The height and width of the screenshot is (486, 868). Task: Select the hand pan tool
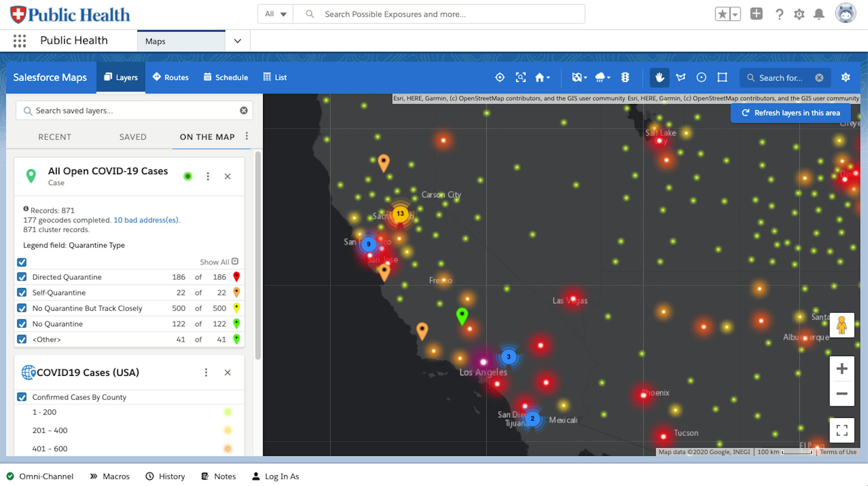point(659,78)
